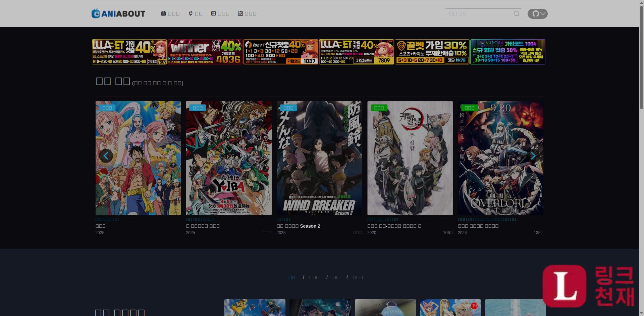This screenshot has width=644, height=316.
Task: Open the Pikachu thumbnail in the bottom row
Action: pyautogui.click(x=255, y=308)
